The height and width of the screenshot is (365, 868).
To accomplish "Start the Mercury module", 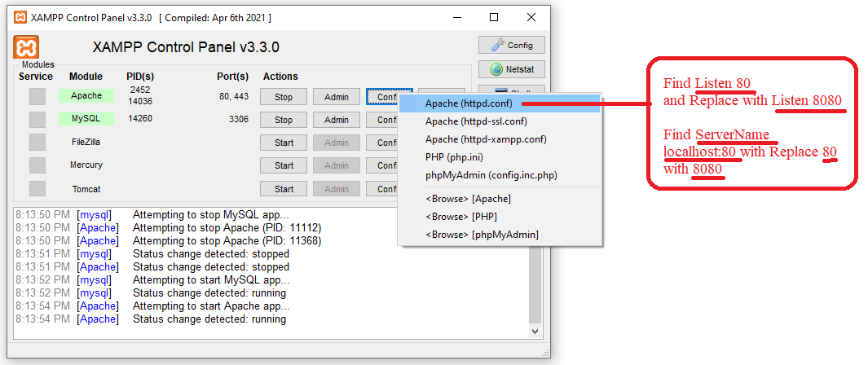I will (284, 165).
